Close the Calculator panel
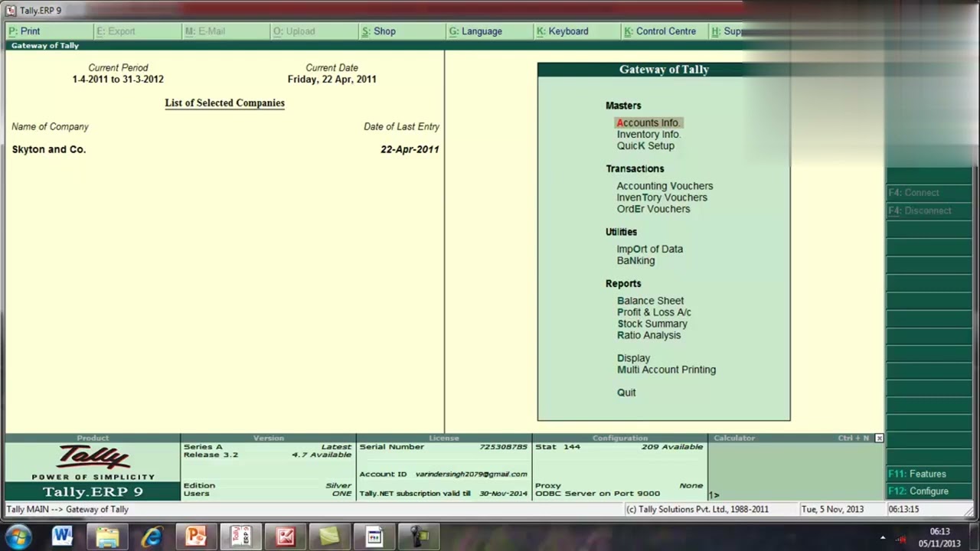 (x=879, y=438)
